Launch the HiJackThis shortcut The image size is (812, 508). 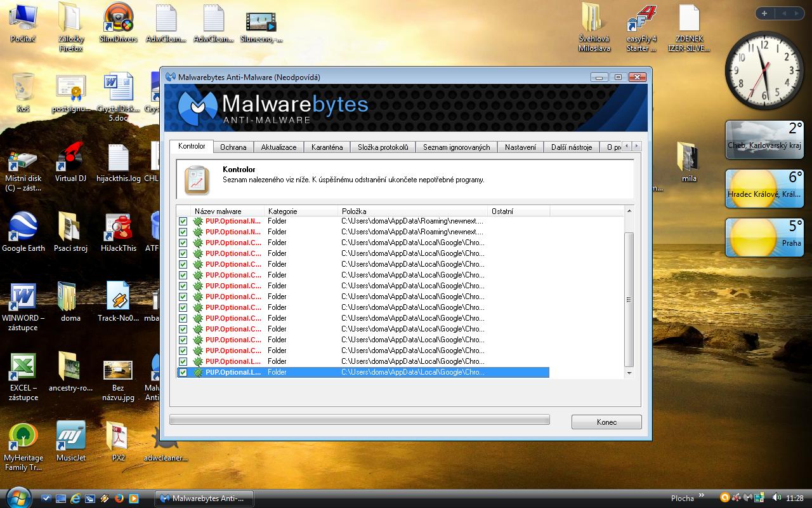pyautogui.click(x=118, y=232)
